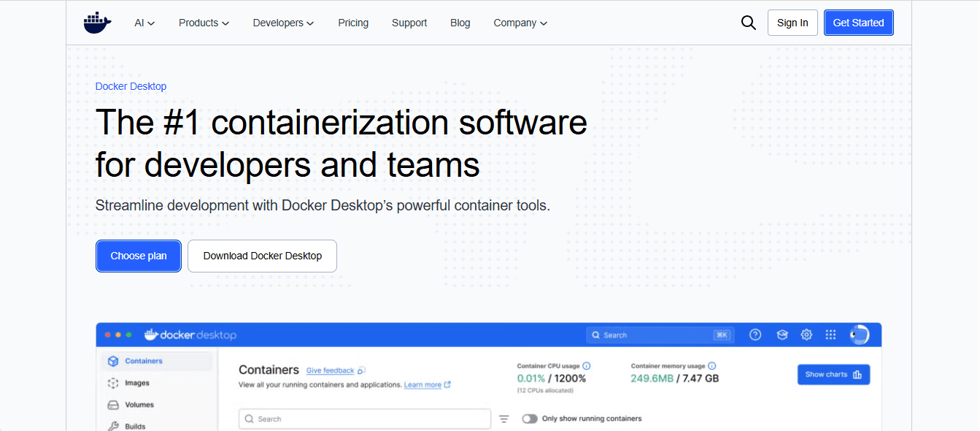This screenshot has height=431, width=980.
Task: Click the Docker whale logo in the navbar
Action: [x=97, y=22]
